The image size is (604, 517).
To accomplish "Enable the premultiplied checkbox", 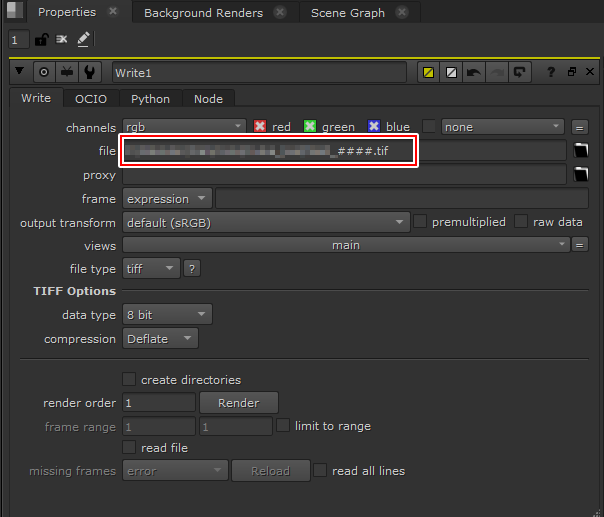I will point(421,222).
